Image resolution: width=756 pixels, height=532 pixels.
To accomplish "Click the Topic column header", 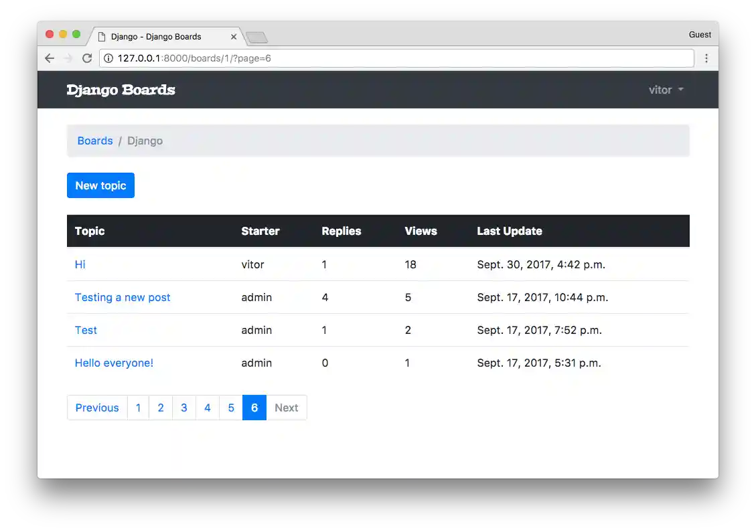I will pyautogui.click(x=90, y=231).
